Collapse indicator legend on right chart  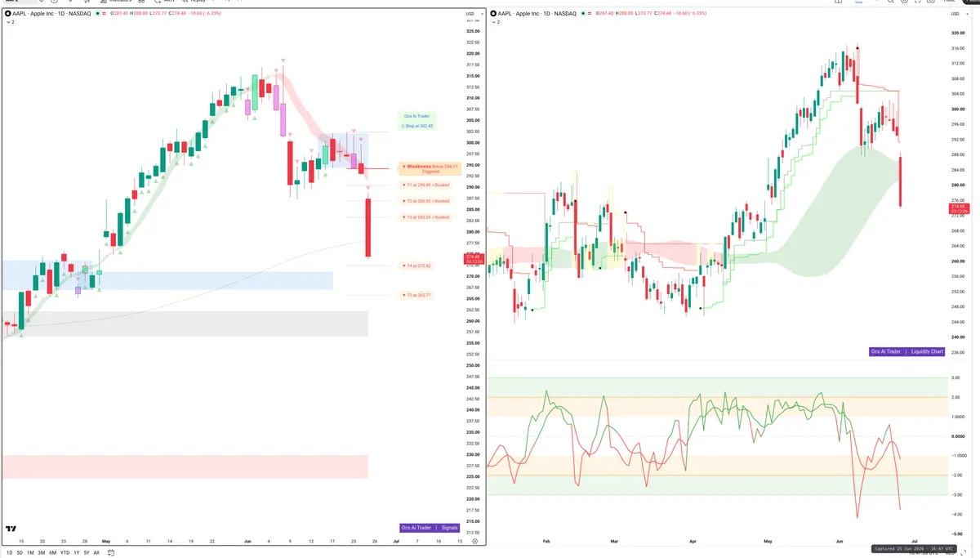(495, 22)
